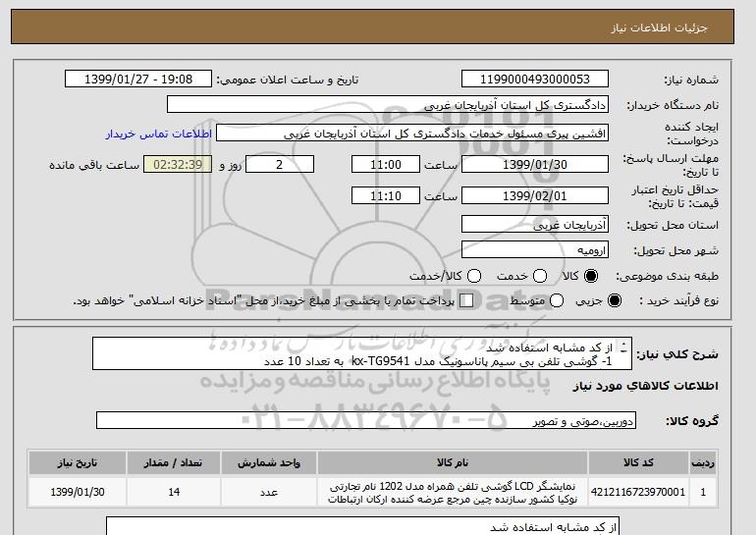Screen dimensions: 756x535
Task: Click the delivery province field آذربایجان غربی
Action: point(535,225)
